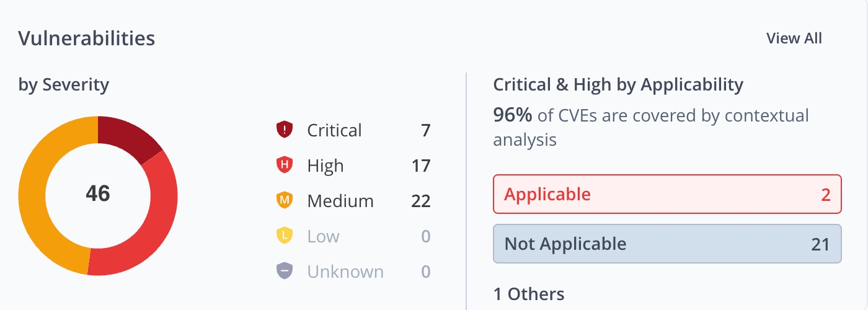Click the Medium count of 22
Image resolution: width=868 pixels, height=310 pixels.
coord(420,201)
